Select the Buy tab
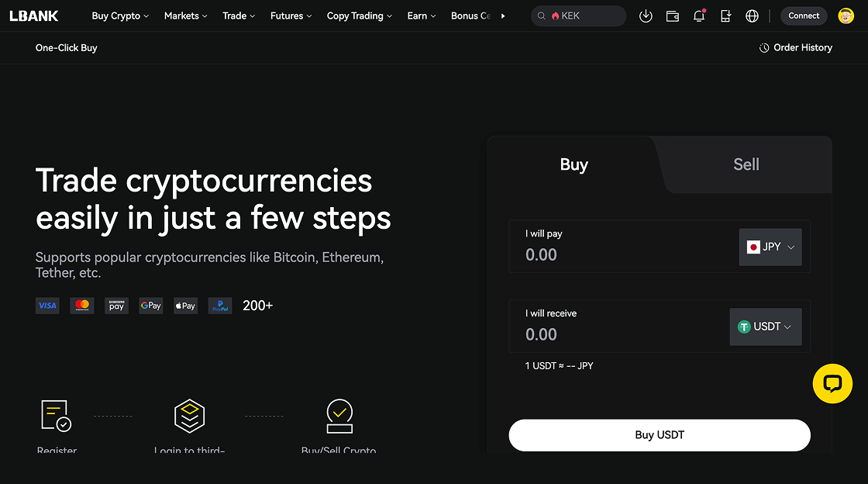This screenshot has width=868, height=484. click(x=573, y=164)
